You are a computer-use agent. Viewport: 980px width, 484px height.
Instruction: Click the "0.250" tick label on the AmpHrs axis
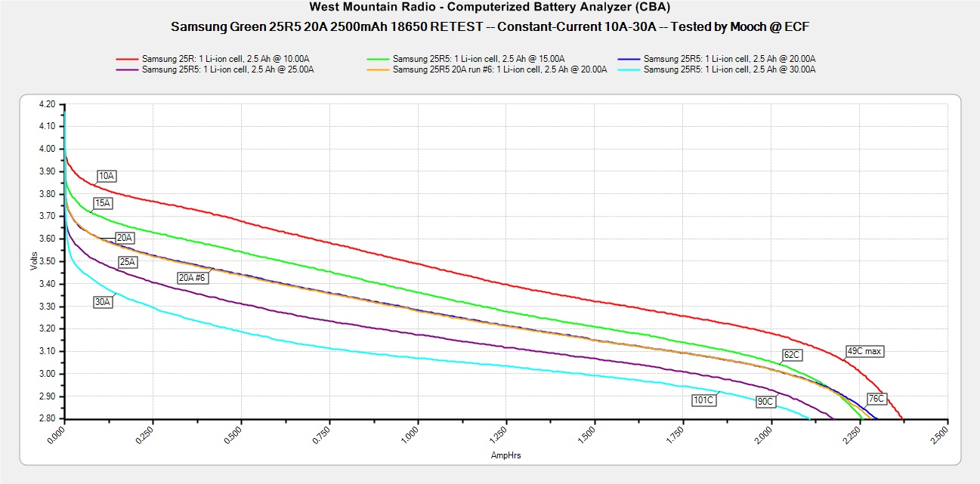pos(147,435)
